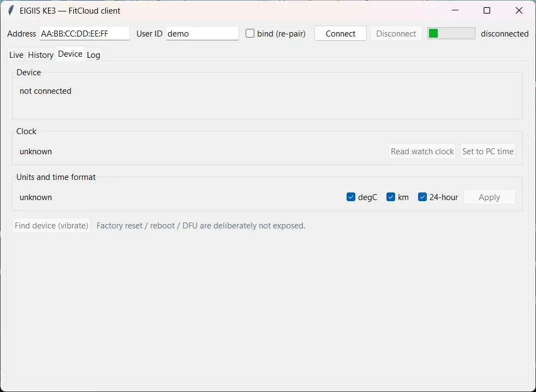Minimize the FitCloud client window
The height and width of the screenshot is (392, 536).
455,10
